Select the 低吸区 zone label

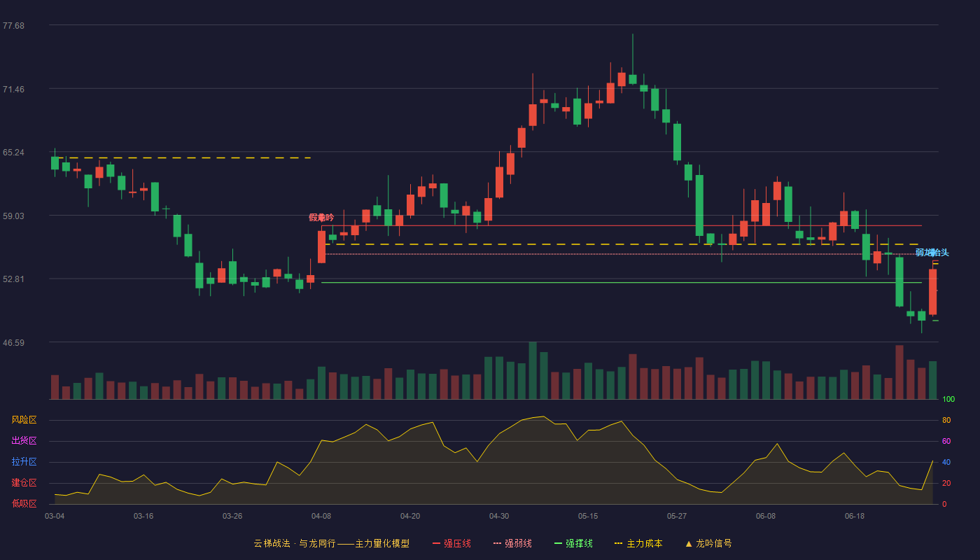click(x=24, y=503)
